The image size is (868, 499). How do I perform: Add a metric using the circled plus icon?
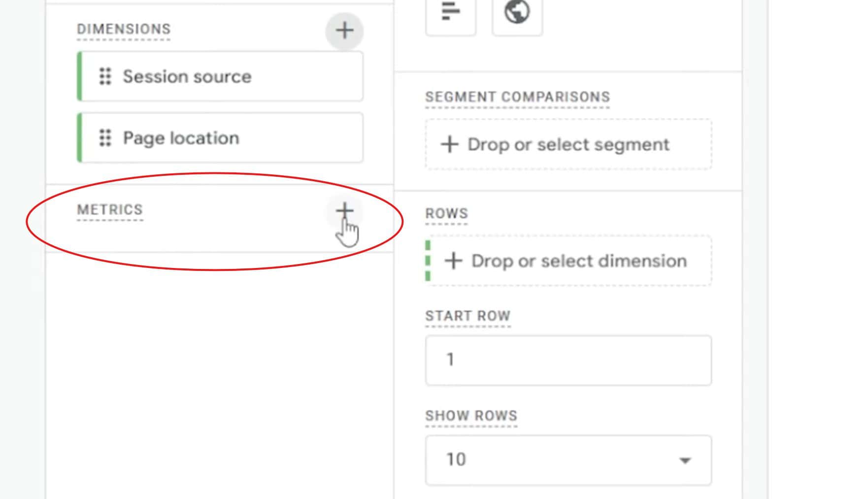coord(344,210)
